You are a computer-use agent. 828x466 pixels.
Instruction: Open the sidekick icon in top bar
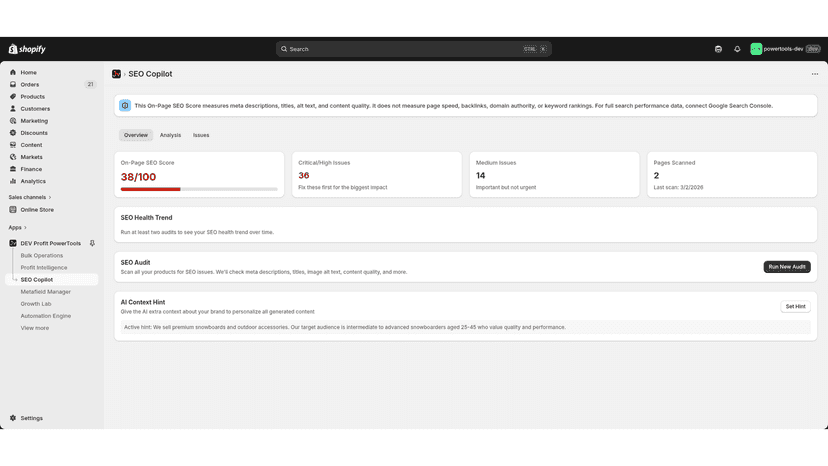718,49
